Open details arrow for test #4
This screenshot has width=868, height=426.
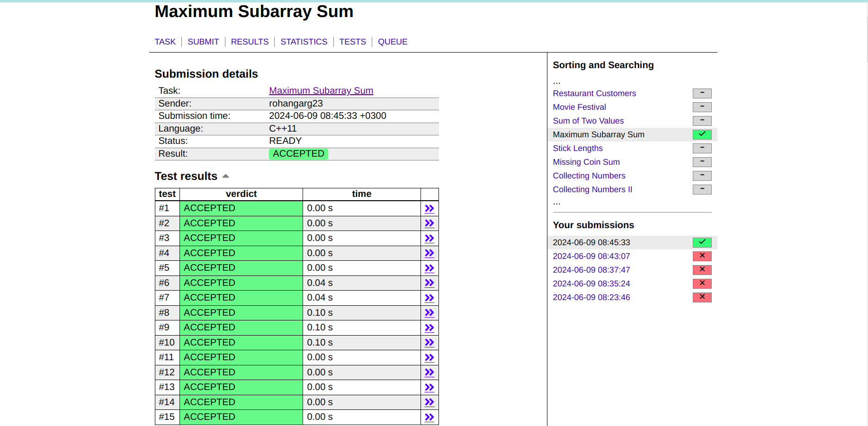430,253
